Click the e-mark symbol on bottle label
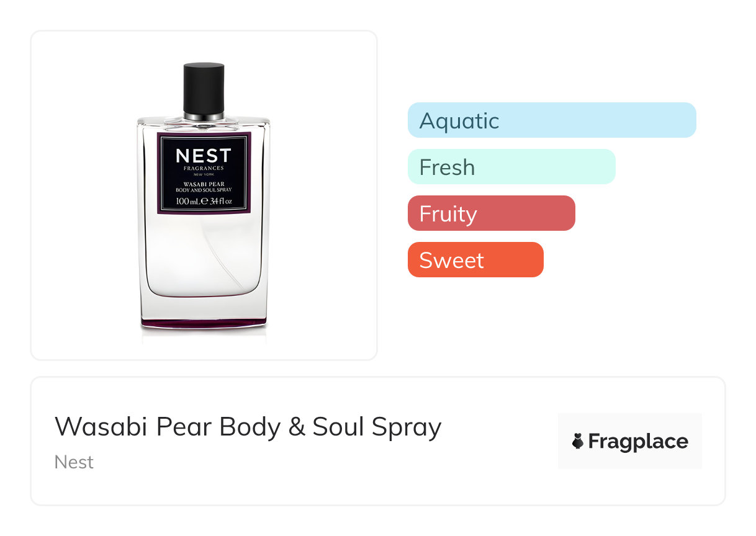 [203, 201]
